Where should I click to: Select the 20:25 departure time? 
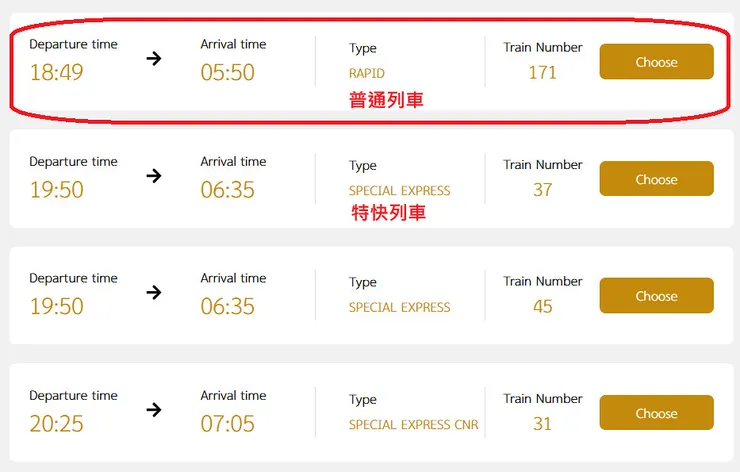tap(56, 424)
